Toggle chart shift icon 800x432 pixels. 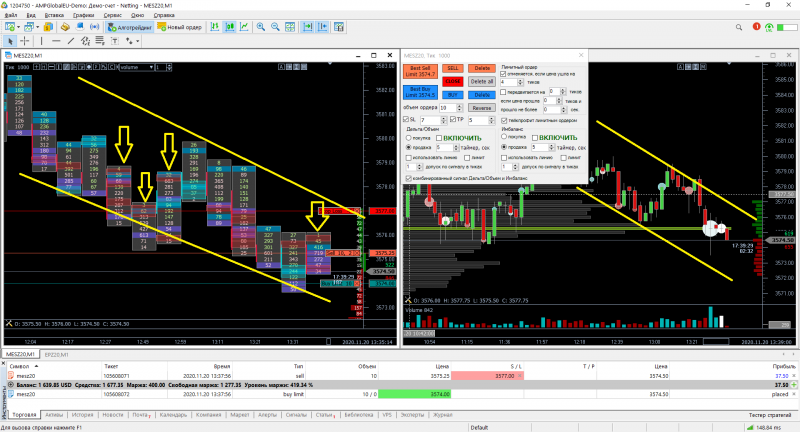coord(322,27)
